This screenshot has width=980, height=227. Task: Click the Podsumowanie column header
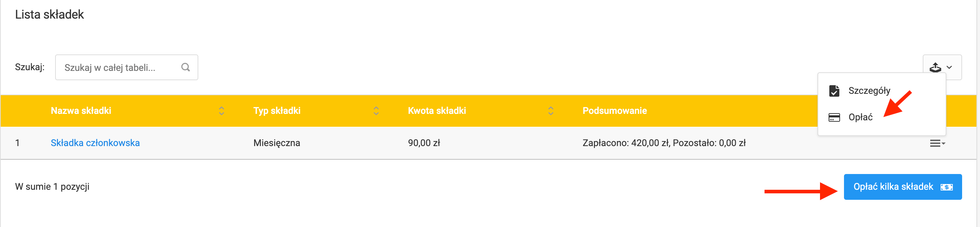tap(615, 111)
